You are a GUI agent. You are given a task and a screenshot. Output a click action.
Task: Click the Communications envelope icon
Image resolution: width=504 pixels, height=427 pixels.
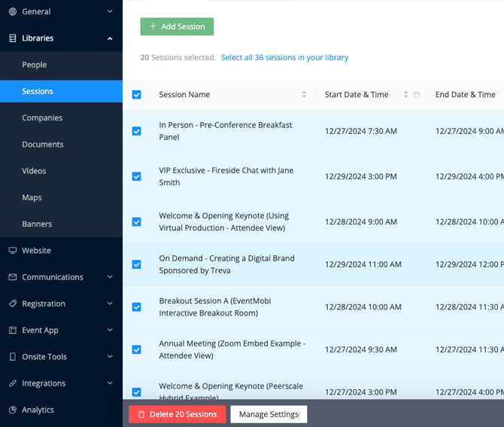13,277
